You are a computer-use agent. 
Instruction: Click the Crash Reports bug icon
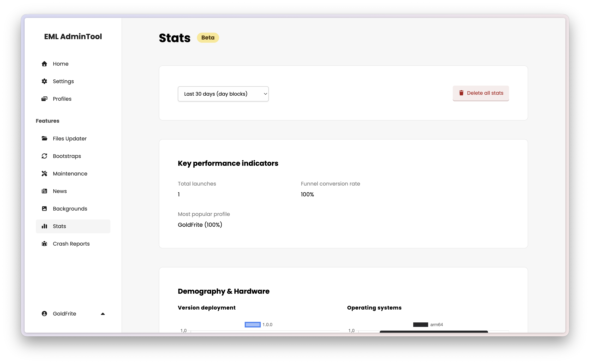pyautogui.click(x=44, y=244)
